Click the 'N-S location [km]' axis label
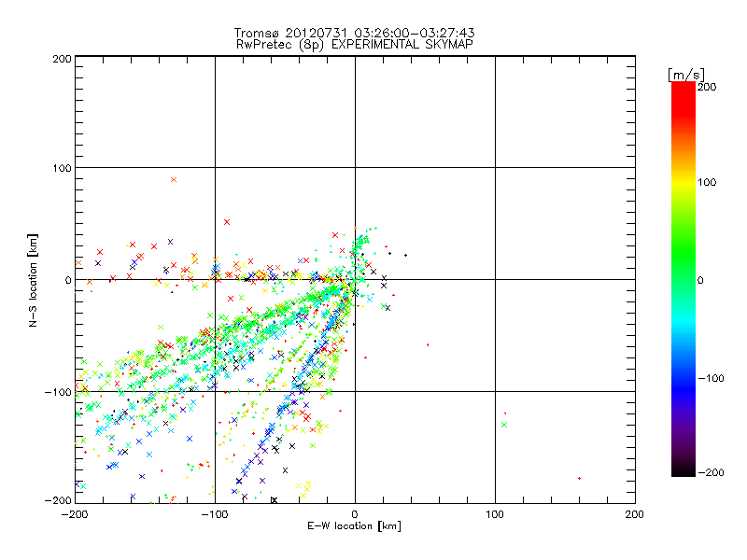Viewport: 747px width, 560px height. [x=33, y=280]
